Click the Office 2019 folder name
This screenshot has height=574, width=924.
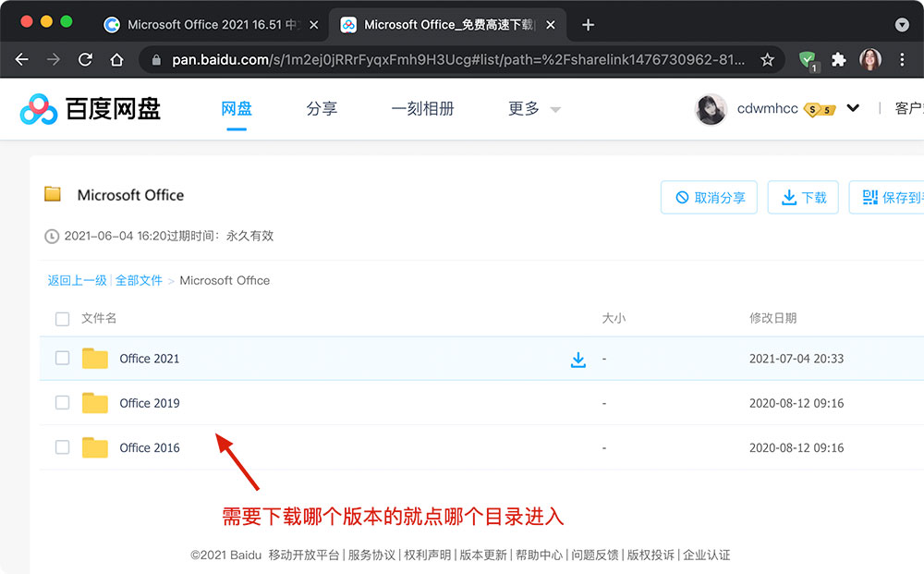click(150, 403)
